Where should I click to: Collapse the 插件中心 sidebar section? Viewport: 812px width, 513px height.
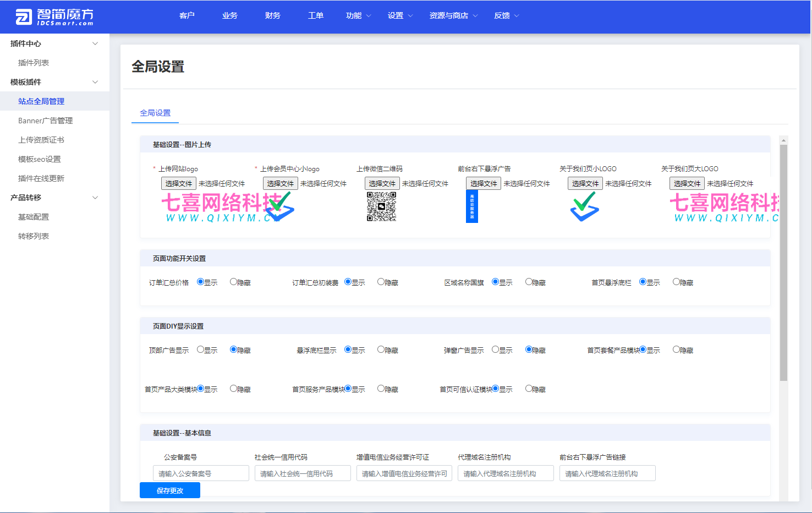pos(95,43)
